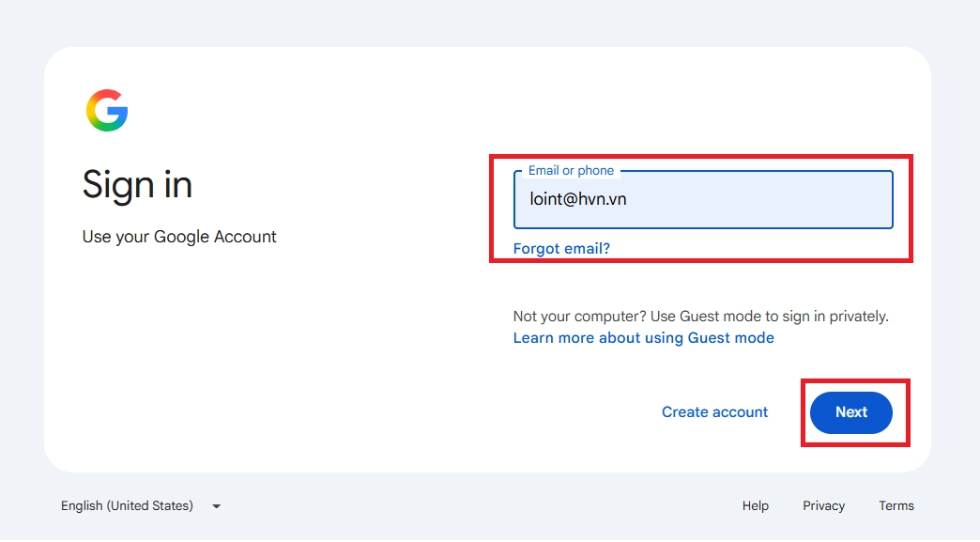Click the Google G logo

[x=107, y=111]
